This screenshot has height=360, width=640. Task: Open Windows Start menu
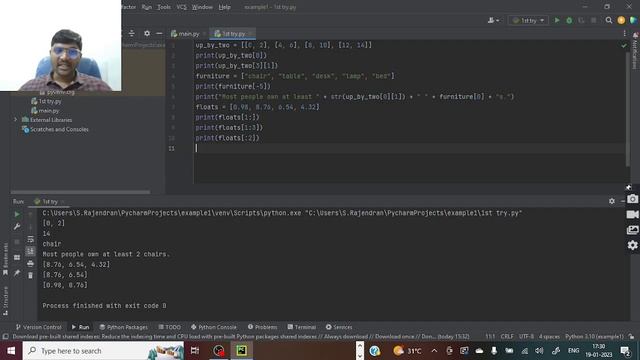11,351
